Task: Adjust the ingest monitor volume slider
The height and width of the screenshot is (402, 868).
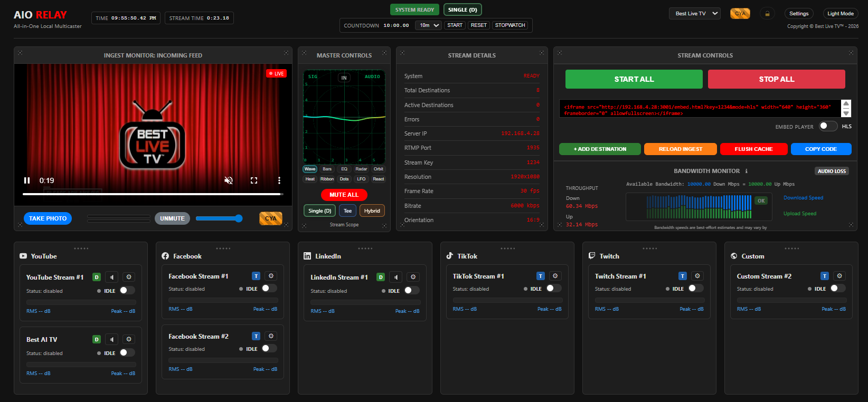Action: point(219,218)
